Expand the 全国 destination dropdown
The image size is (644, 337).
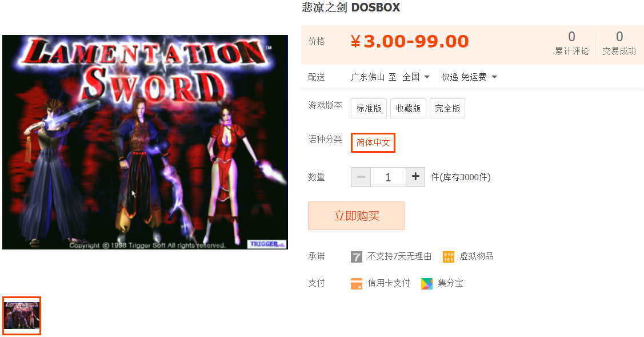coord(416,77)
